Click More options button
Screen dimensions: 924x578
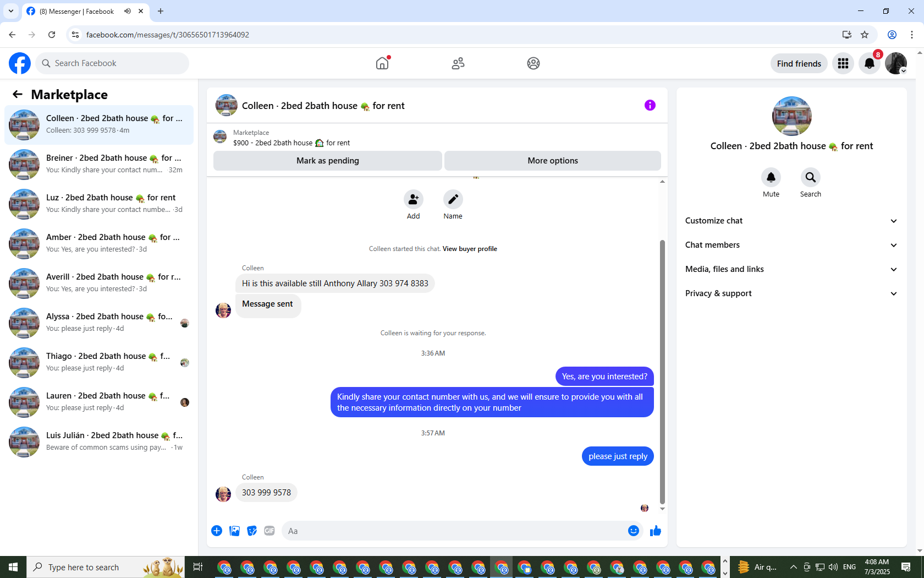(553, 161)
